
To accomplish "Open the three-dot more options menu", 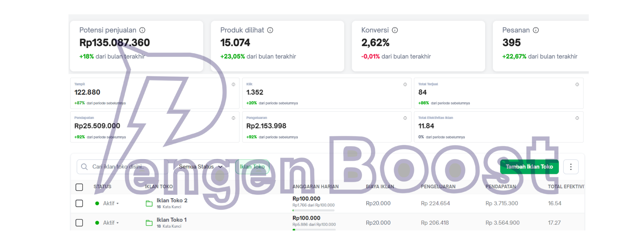I will pos(571,166).
